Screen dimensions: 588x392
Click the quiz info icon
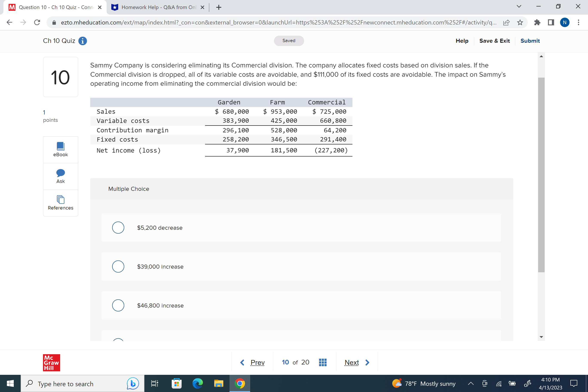pyautogui.click(x=83, y=41)
